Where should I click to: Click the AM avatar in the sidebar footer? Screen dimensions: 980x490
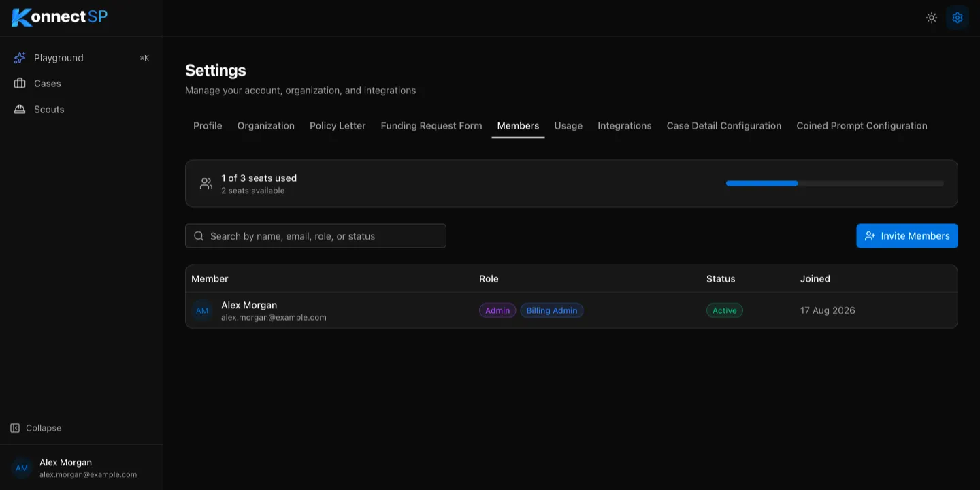(x=22, y=468)
